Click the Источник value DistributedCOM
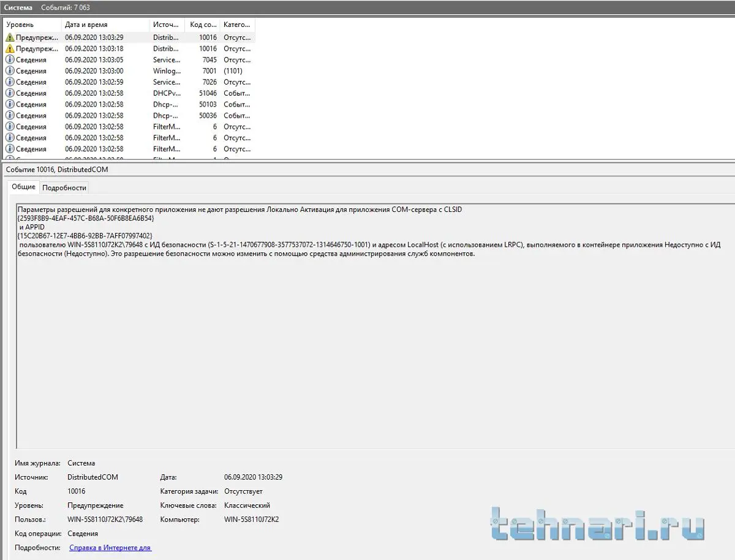The height and width of the screenshot is (560, 735). 92,477
